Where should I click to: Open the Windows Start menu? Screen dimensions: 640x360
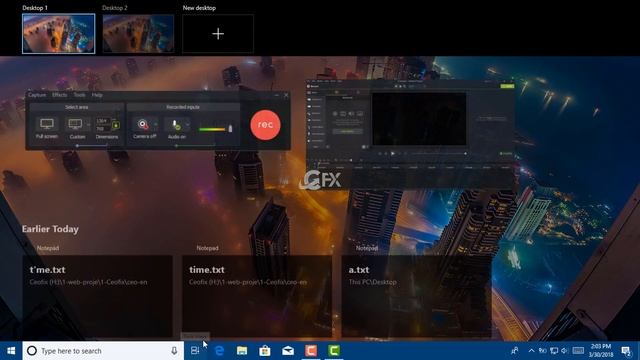click(x=11, y=351)
